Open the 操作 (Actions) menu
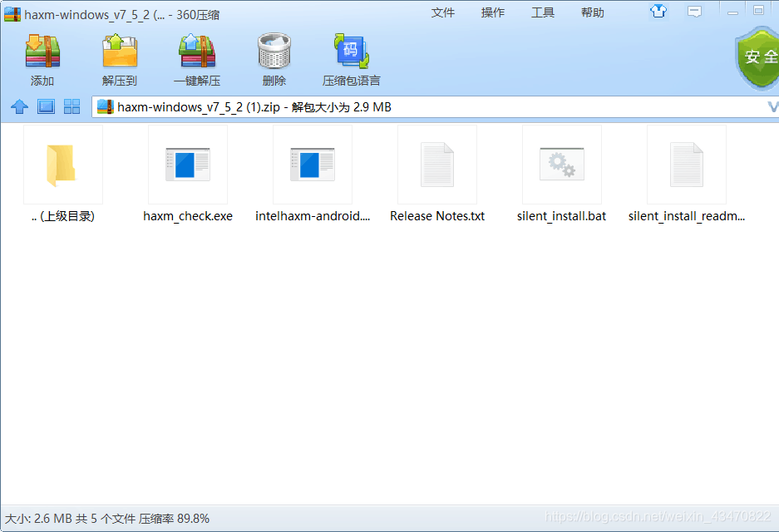 (x=493, y=12)
